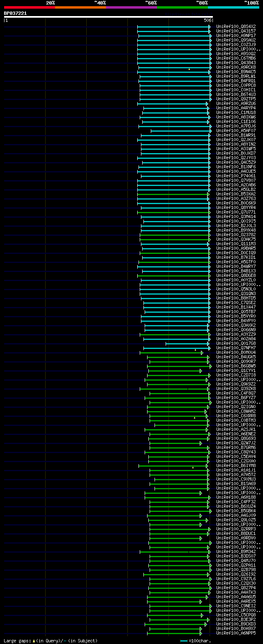The image size is (263, 644).
Task: Select the UniRef100_Q1CYV1 label
Action: coord(236,370)
